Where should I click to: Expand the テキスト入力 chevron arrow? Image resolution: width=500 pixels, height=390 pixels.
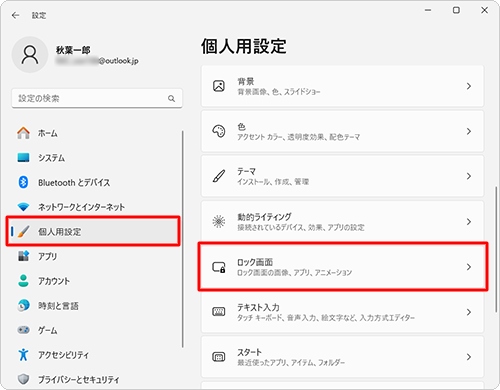tap(469, 312)
